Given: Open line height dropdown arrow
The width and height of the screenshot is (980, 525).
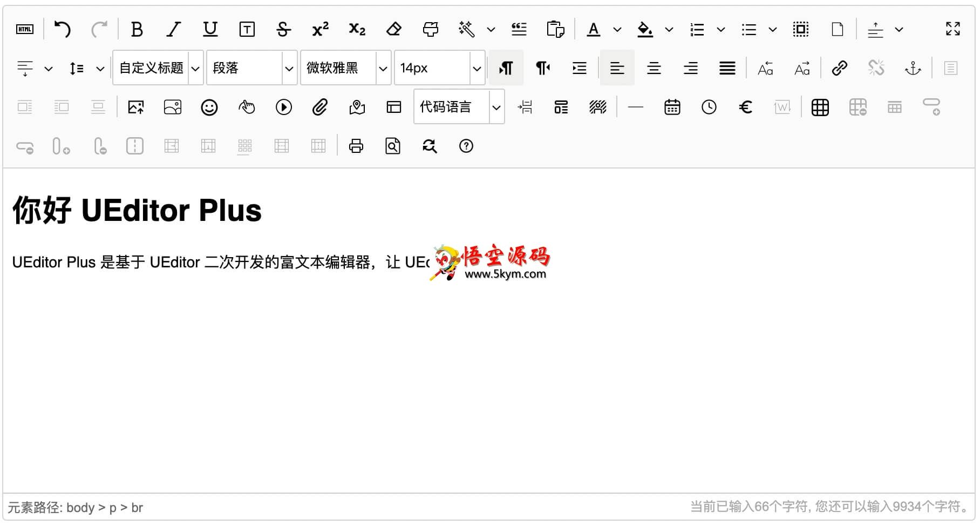Looking at the screenshot, I should [x=100, y=69].
